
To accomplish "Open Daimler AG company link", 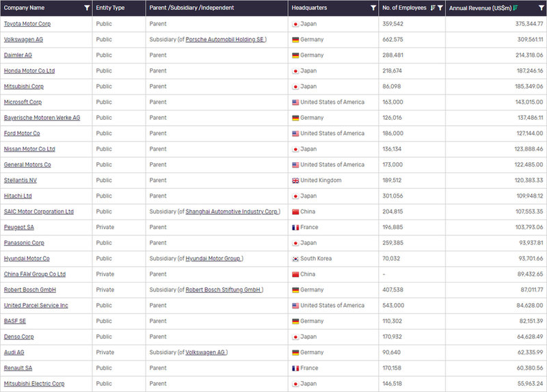I will 18,55.
